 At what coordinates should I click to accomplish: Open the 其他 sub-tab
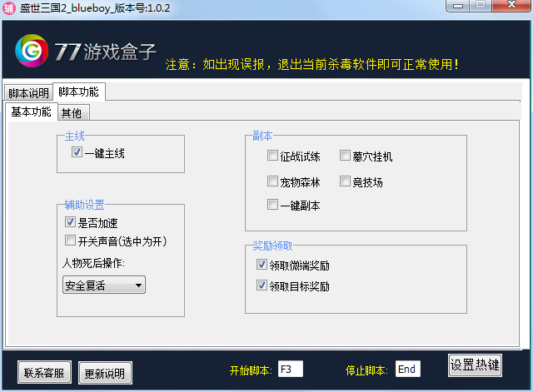coord(72,113)
